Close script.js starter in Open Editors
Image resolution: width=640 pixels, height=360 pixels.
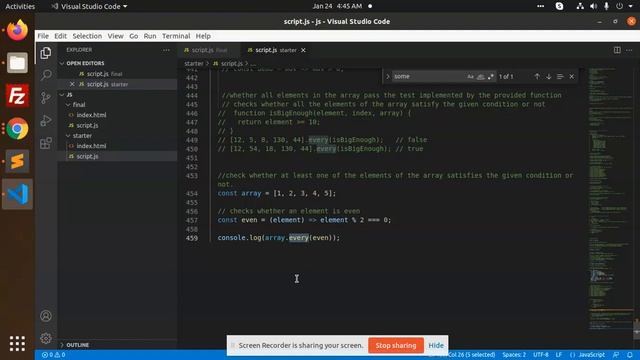tap(72, 84)
